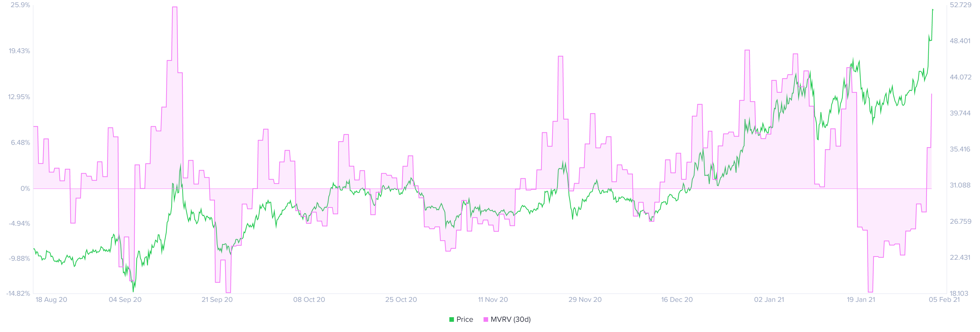The height and width of the screenshot is (332, 980).
Task: Click the 48.401 right axis label
Action: point(960,41)
